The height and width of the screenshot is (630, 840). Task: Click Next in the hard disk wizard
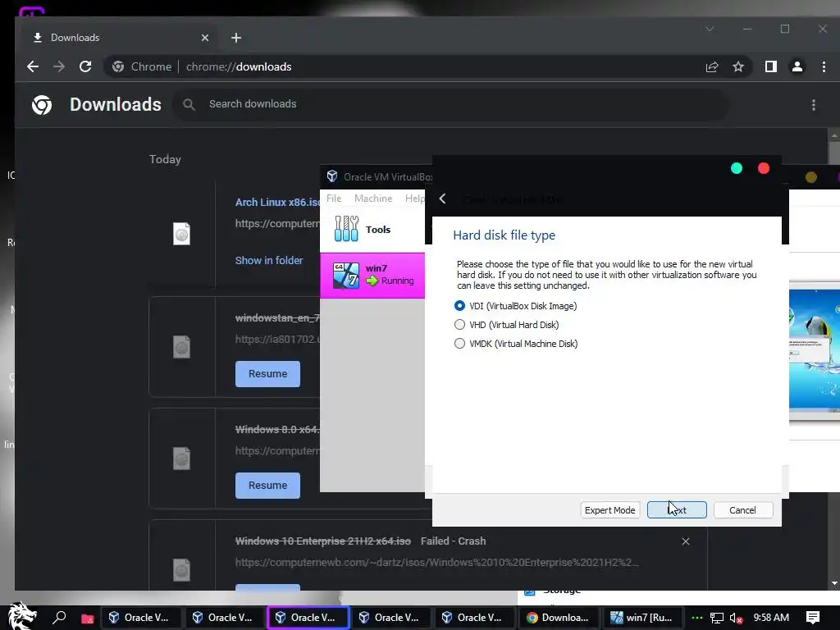(677, 510)
